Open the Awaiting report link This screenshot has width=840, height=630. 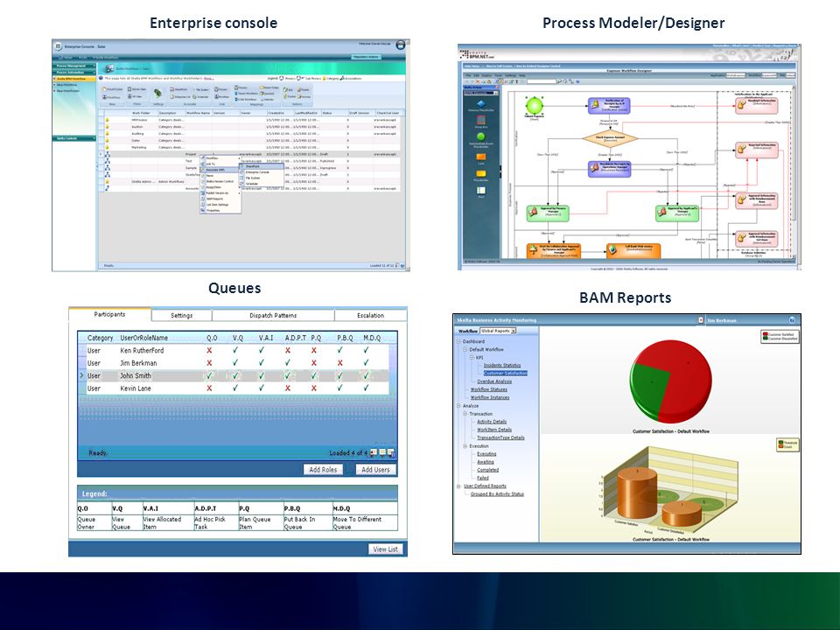tap(486, 462)
